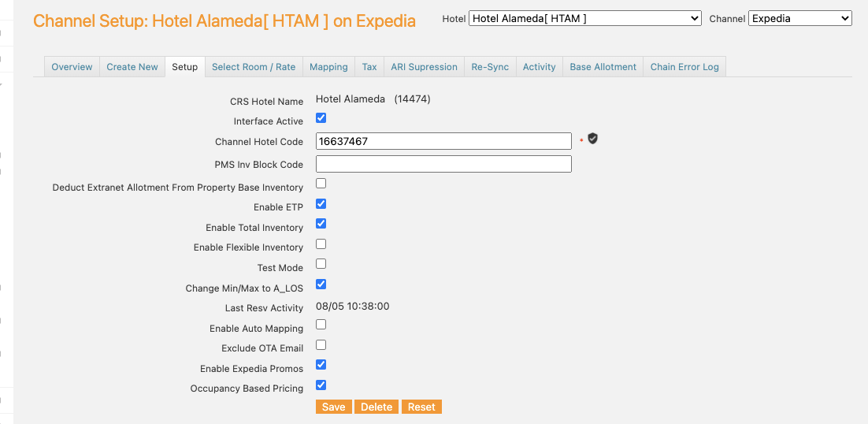Image resolution: width=868 pixels, height=424 pixels.
Task: Click into the PMS Inv Block Code field
Action: tap(443, 164)
